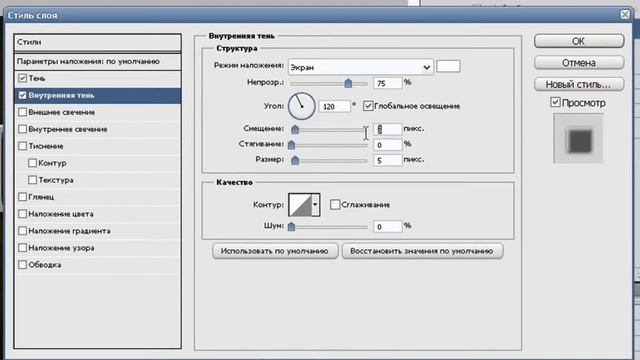This screenshot has height=360, width=640.
Task: Click the opacity value field showing 75
Action: (387, 83)
